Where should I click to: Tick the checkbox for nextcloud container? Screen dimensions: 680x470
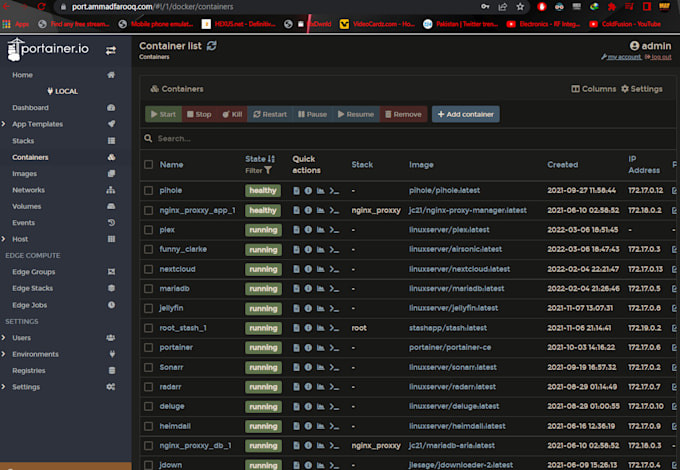[148, 269]
